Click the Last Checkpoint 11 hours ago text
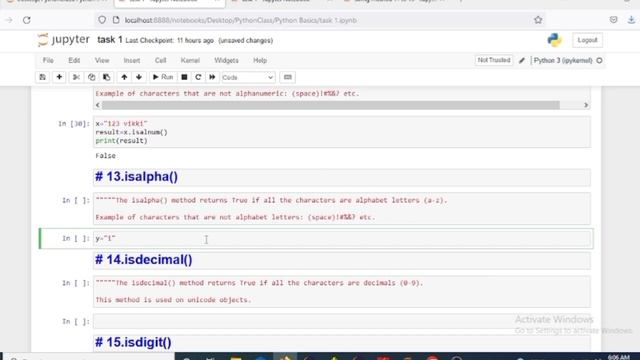Viewport: 640px width, 360px height. (x=169, y=40)
